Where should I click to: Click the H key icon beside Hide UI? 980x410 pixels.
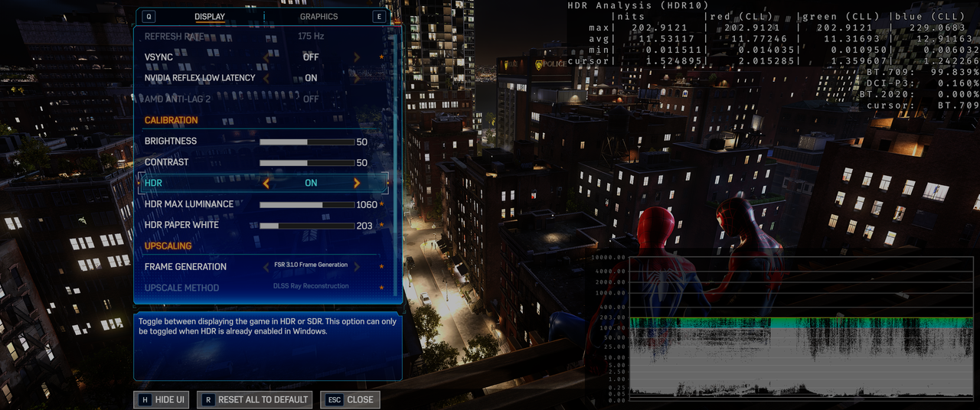tap(144, 399)
